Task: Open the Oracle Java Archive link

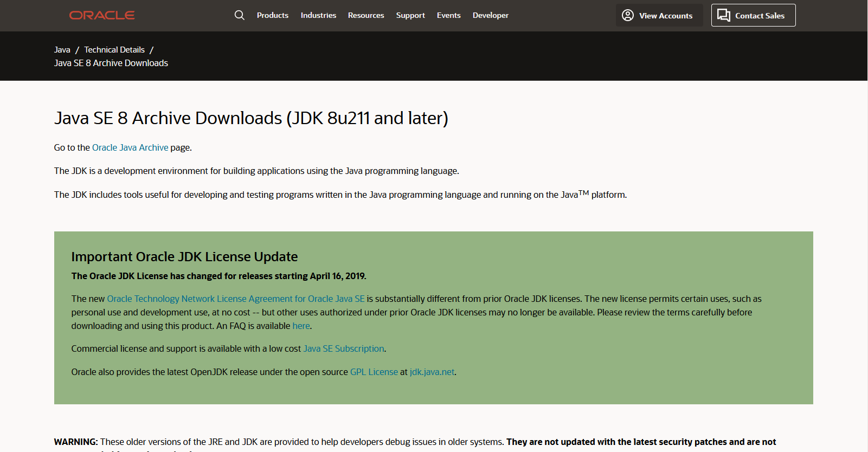Action: [x=130, y=147]
